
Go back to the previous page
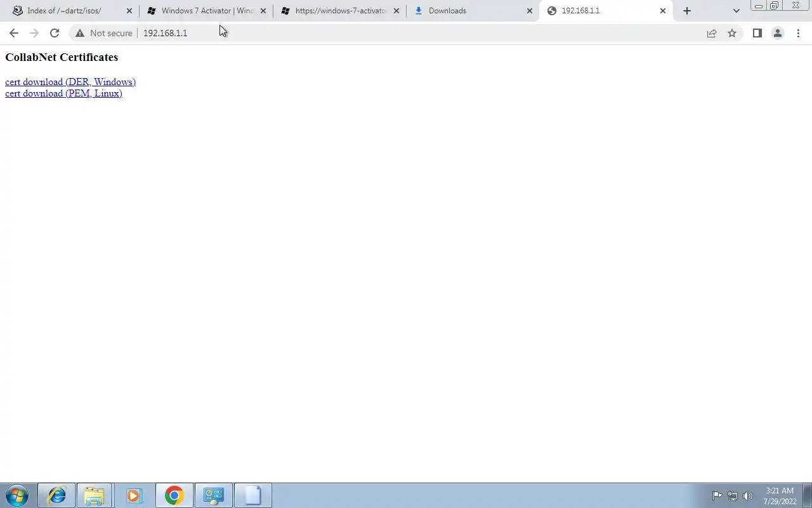pos(14,33)
